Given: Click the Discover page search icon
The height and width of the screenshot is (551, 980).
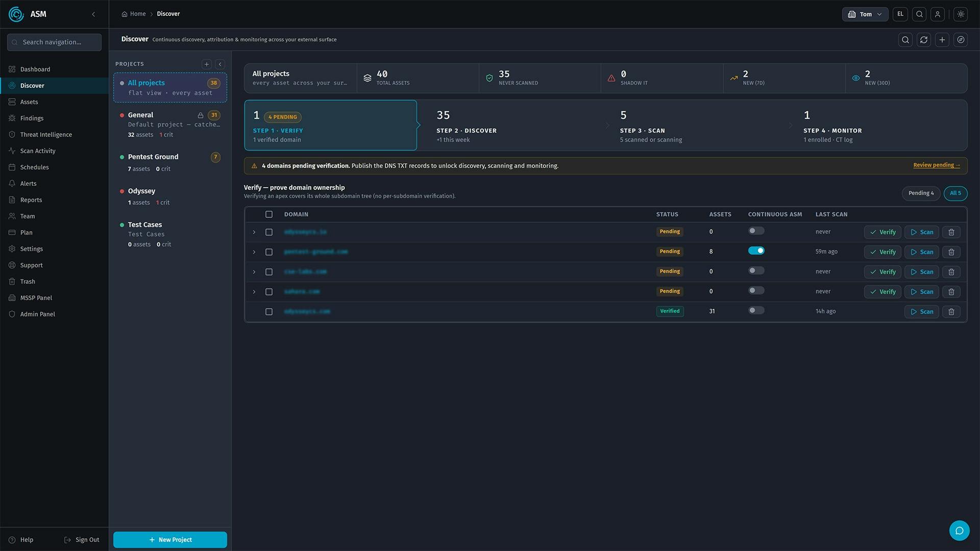Looking at the screenshot, I should tap(905, 40).
